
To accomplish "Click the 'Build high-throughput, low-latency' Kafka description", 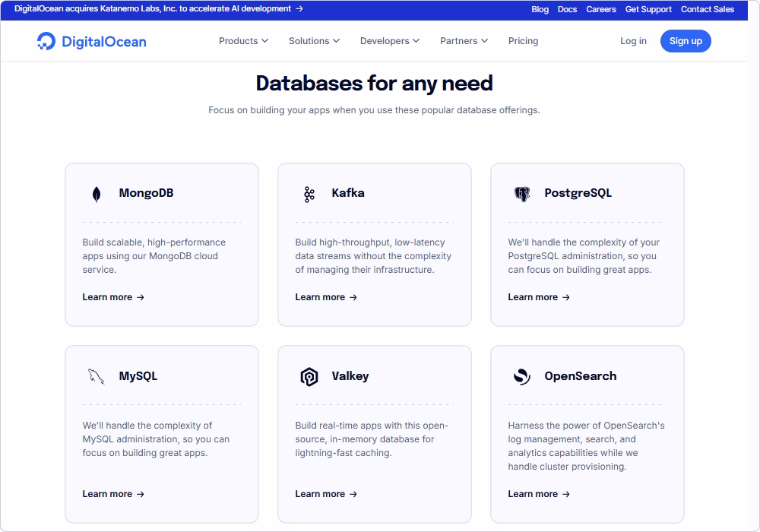I will [373, 256].
